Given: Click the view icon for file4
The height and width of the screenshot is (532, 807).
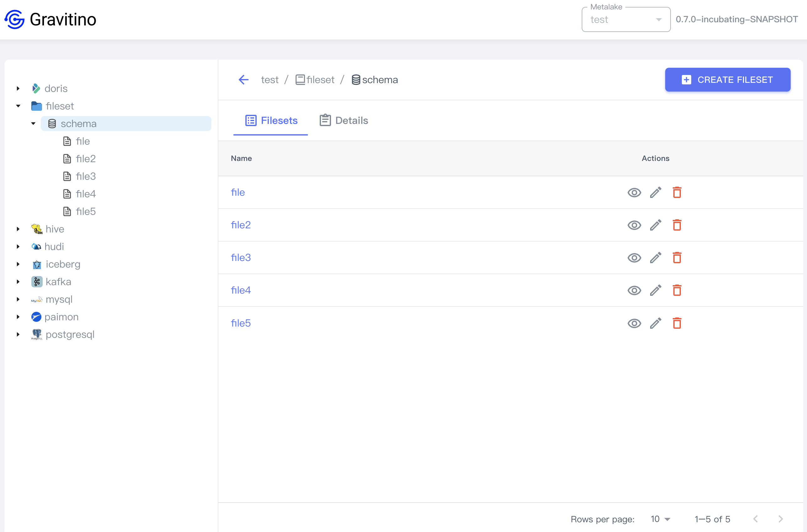Looking at the screenshot, I should click(x=634, y=290).
